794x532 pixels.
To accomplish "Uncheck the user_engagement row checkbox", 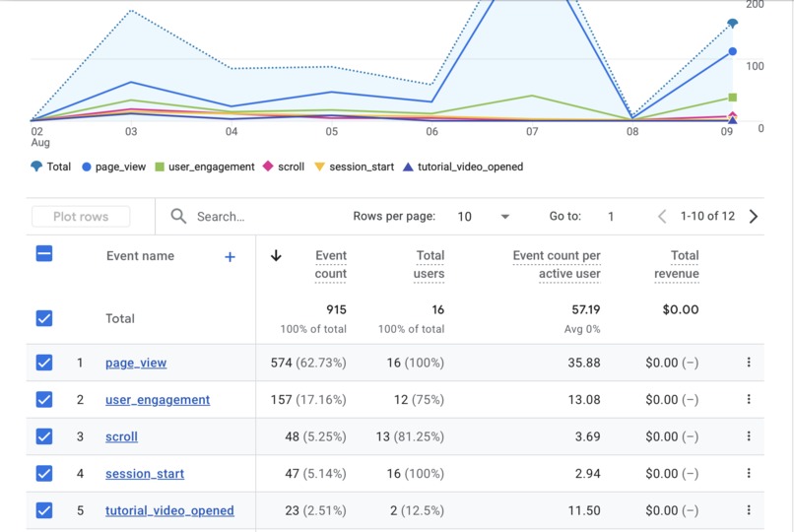I will tap(44, 399).
